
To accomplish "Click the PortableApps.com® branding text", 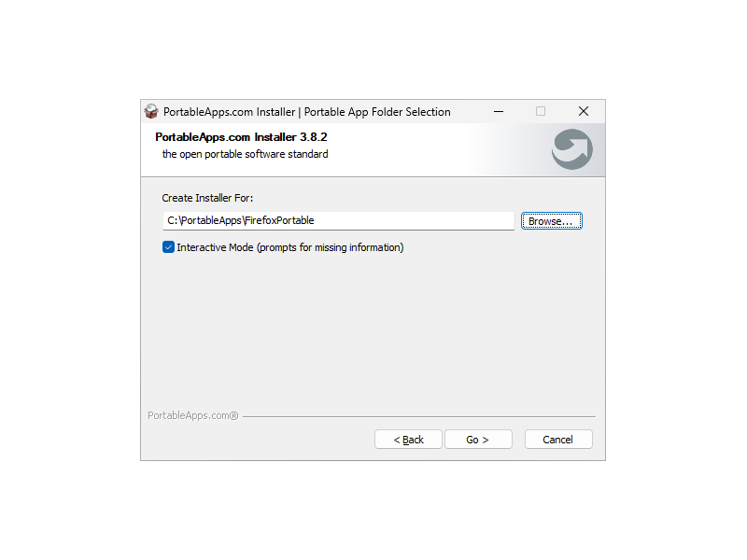I will pyautogui.click(x=193, y=415).
